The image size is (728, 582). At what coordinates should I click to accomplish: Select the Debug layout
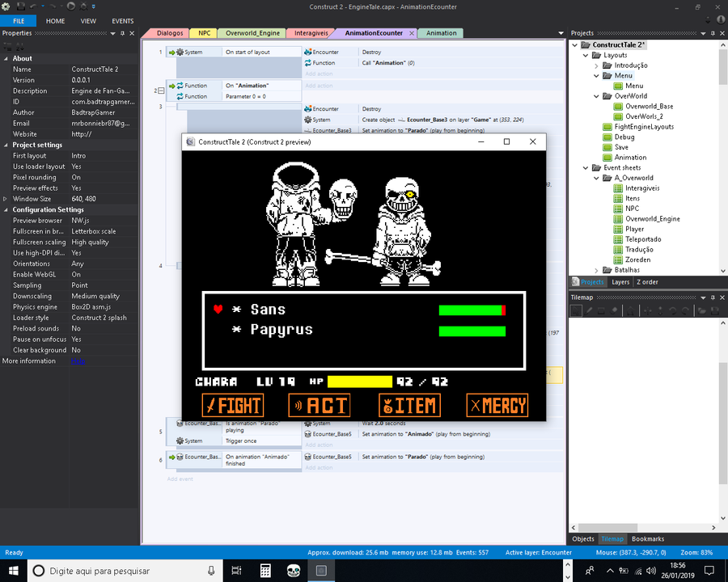[x=624, y=137]
